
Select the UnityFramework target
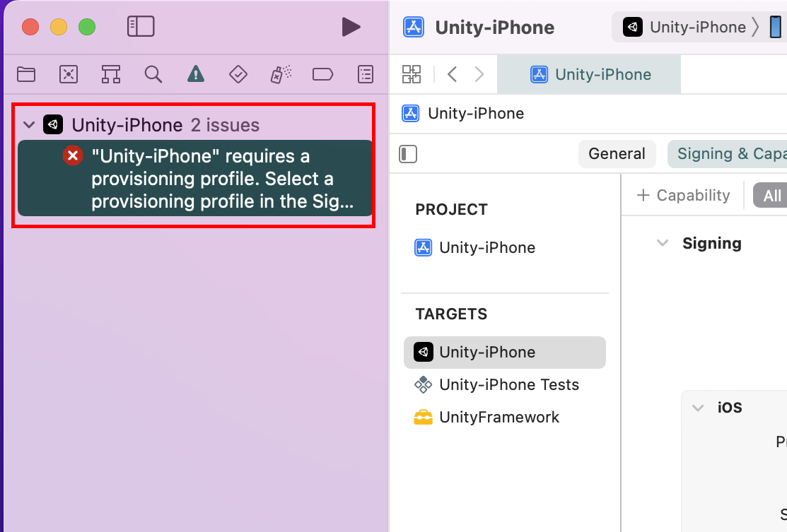tap(486, 418)
